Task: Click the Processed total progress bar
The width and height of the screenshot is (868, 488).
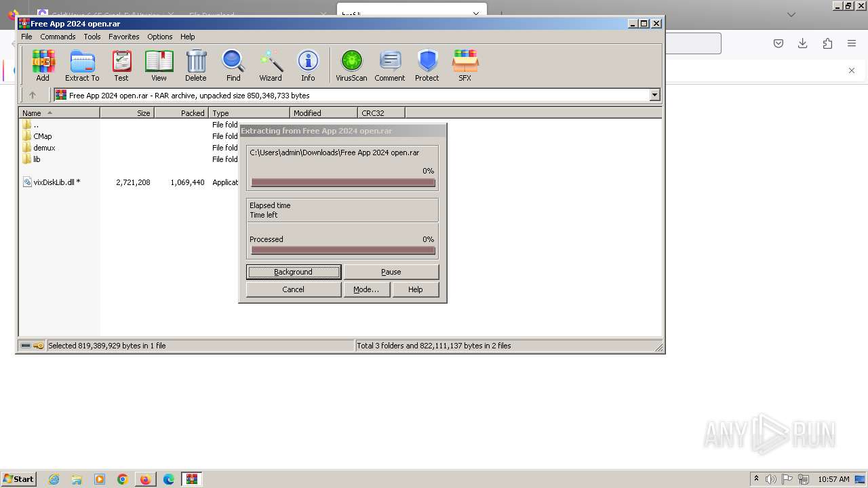Action: pyautogui.click(x=342, y=250)
